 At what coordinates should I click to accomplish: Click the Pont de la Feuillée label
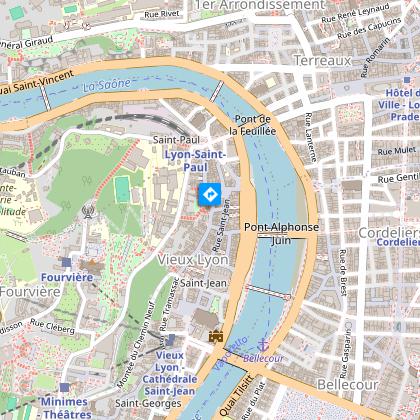(x=253, y=125)
